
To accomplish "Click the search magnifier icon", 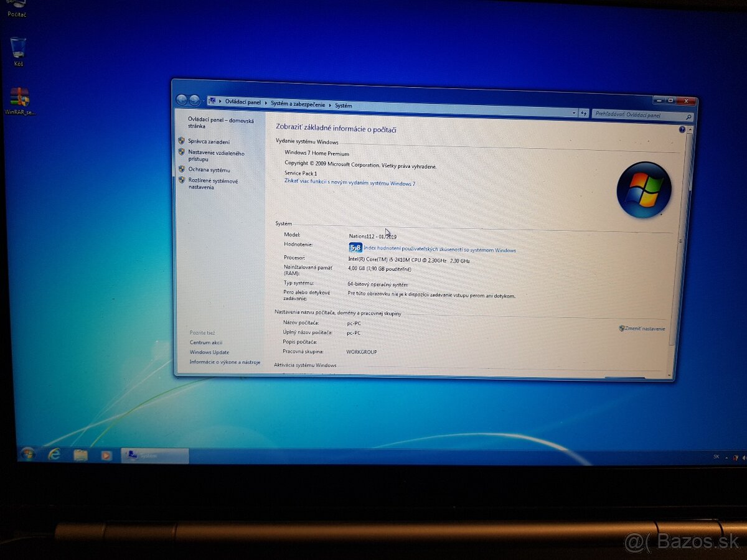I will coord(688,116).
